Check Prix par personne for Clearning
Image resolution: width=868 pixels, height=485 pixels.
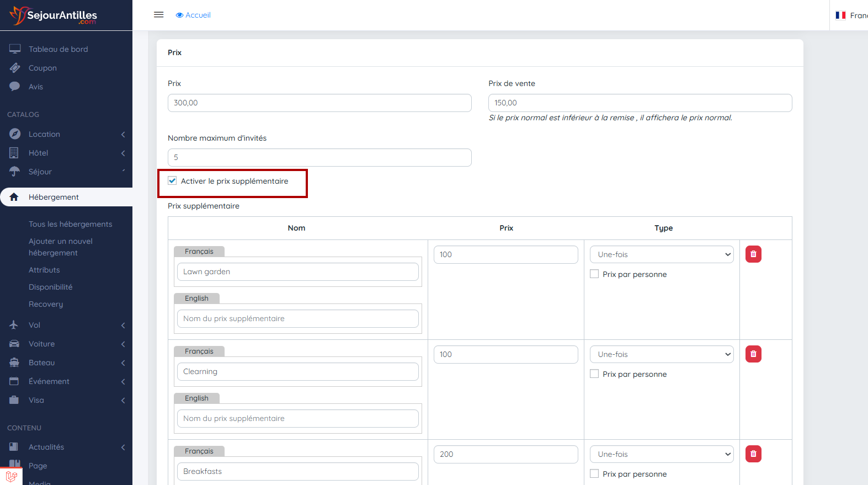[x=594, y=374]
